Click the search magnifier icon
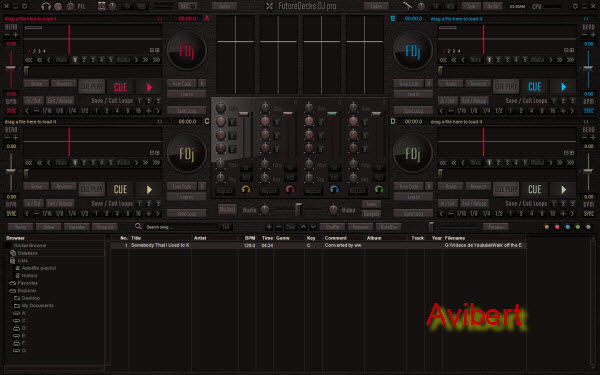 point(138,227)
